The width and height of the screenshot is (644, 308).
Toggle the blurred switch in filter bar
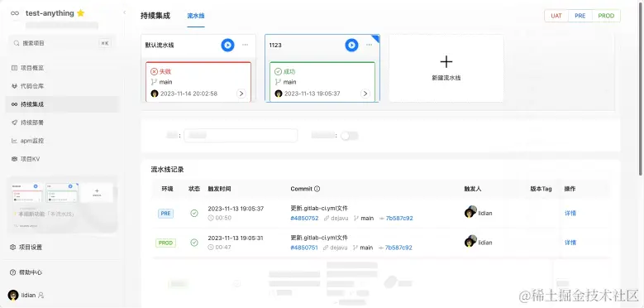coord(350,135)
